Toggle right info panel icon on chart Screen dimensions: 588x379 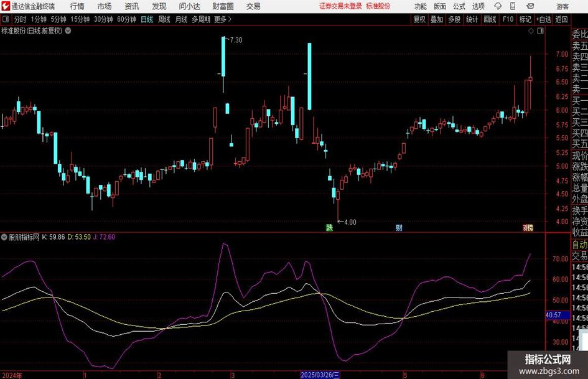click(540, 31)
